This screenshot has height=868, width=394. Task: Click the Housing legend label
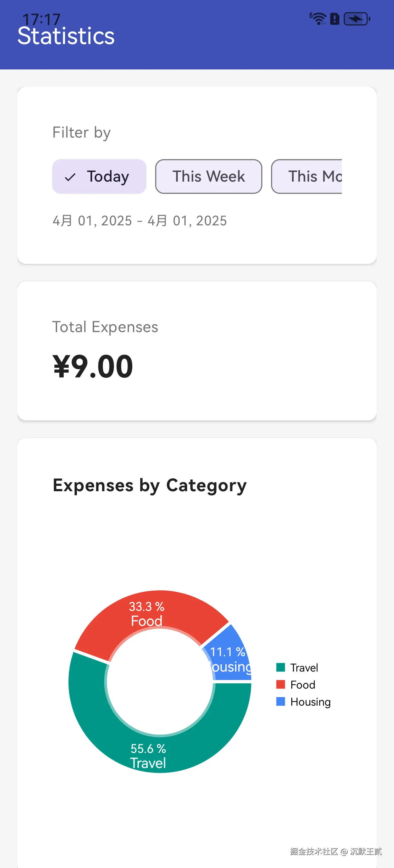310,702
